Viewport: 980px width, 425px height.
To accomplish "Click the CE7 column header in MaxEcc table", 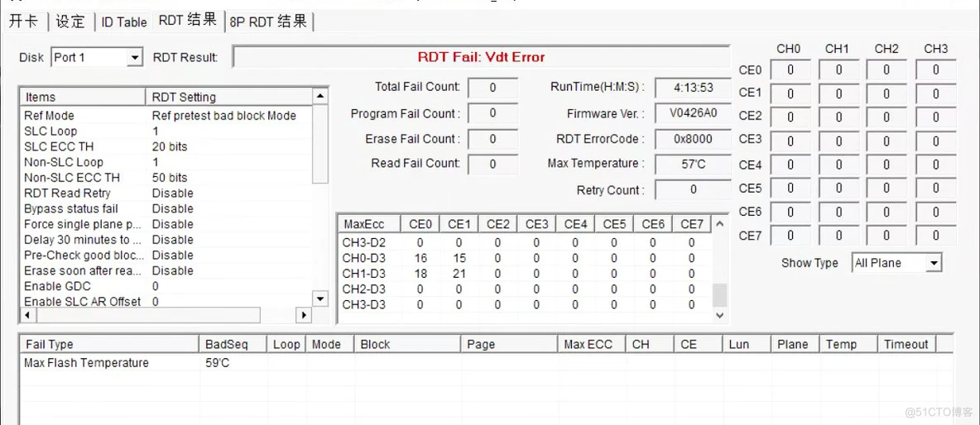I will tap(692, 224).
